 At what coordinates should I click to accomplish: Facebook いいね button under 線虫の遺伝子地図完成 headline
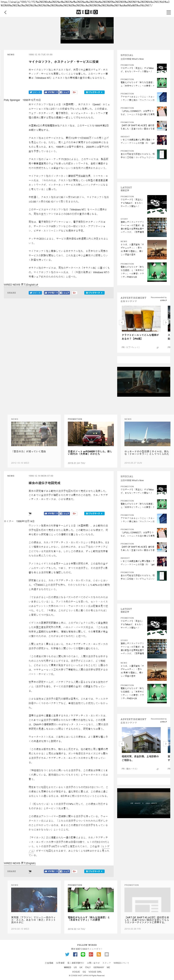tap(51, 513)
